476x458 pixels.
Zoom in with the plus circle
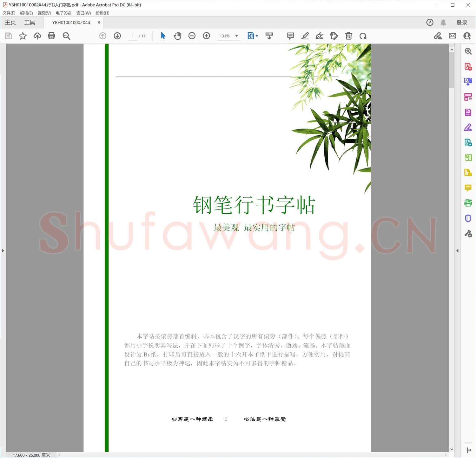pyautogui.click(x=206, y=36)
